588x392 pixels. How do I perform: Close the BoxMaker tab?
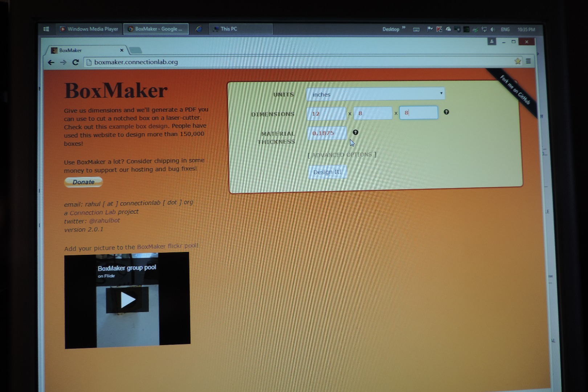point(122,50)
